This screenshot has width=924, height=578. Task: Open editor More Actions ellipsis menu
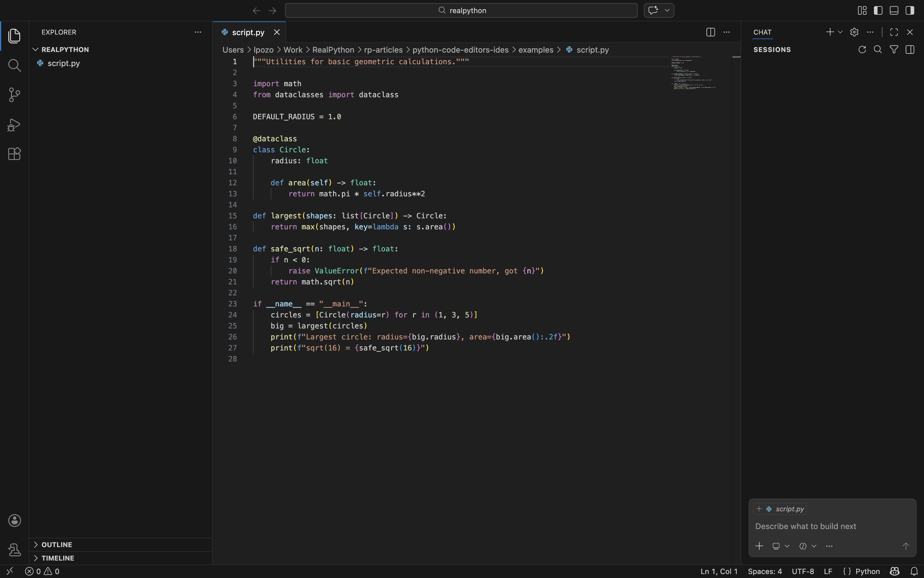pos(726,32)
